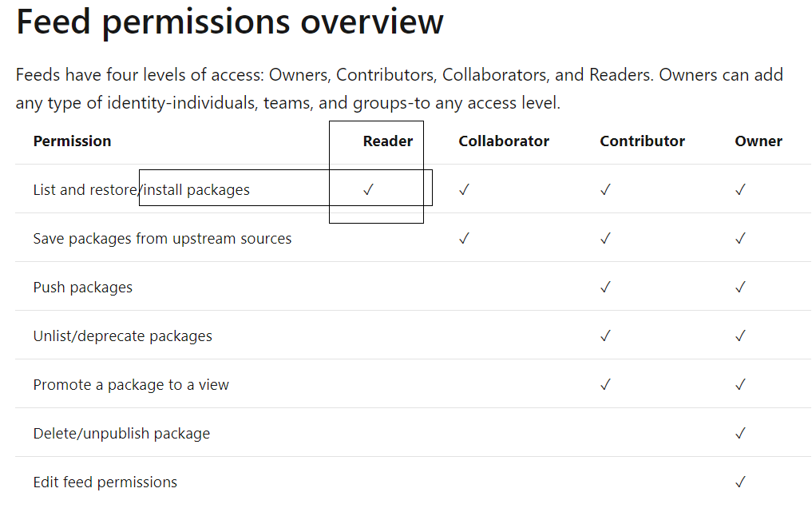This screenshot has width=812, height=520.
Task: Click the Delete/unpublish package row label
Action: [x=121, y=434]
